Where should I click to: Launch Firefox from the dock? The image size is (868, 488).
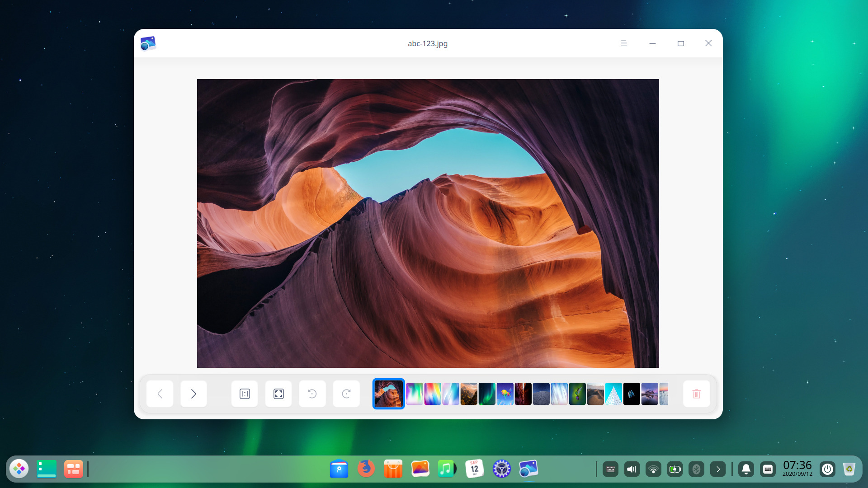(366, 469)
